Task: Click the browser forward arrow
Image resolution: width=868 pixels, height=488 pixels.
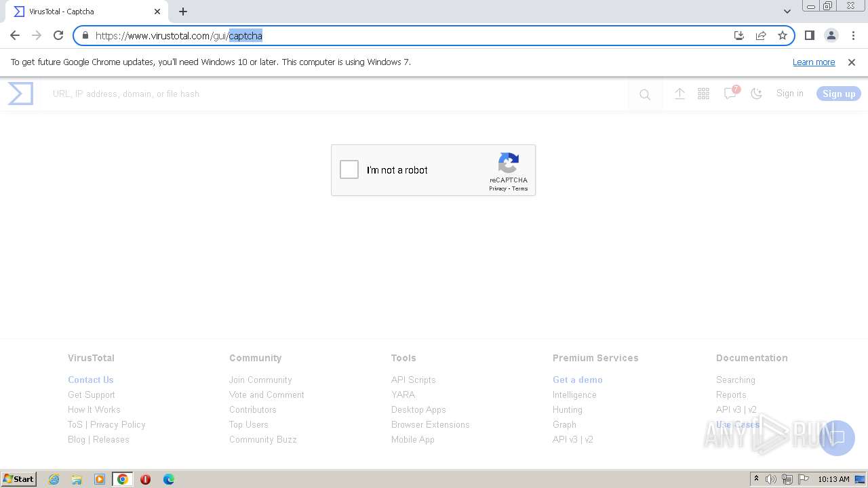Action: pos(37,35)
